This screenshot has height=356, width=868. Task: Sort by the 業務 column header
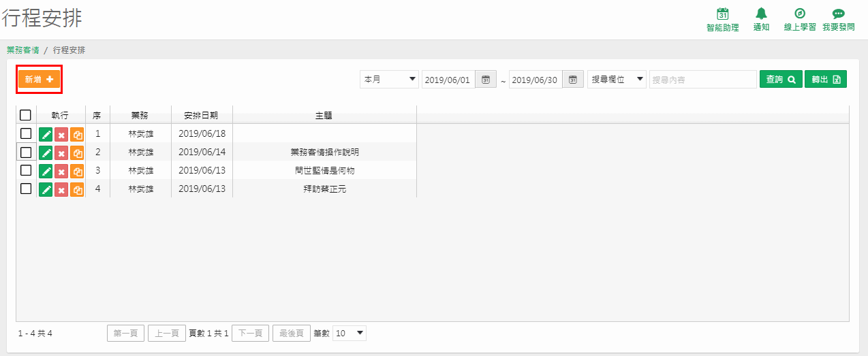(x=140, y=116)
